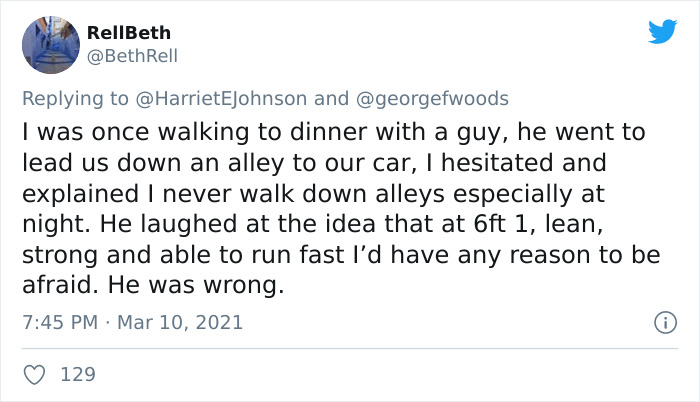
Task: Click the line starting 'strong and able'
Action: [341, 255]
